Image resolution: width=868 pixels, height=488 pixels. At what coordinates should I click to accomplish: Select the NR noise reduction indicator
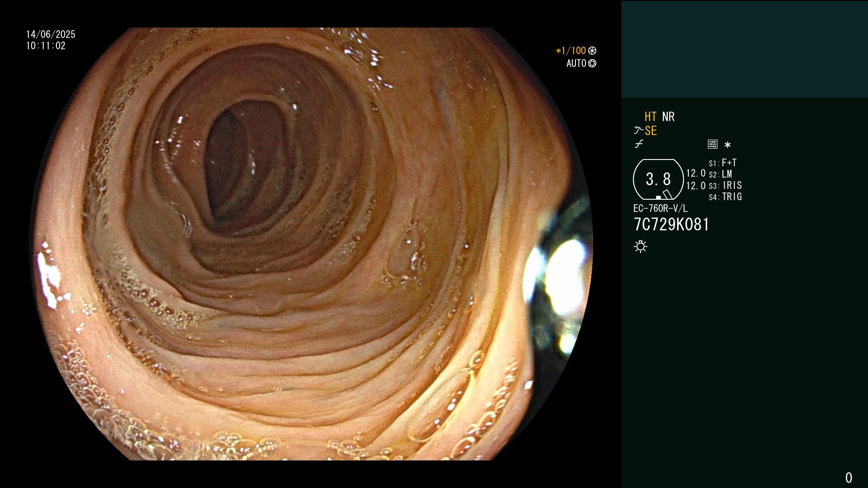[668, 117]
